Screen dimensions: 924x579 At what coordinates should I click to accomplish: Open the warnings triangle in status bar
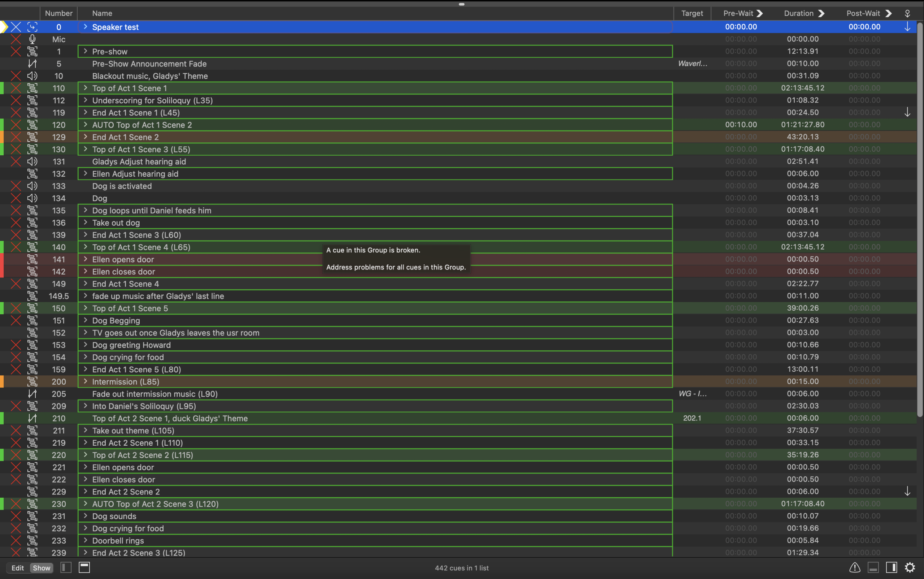coord(854,567)
